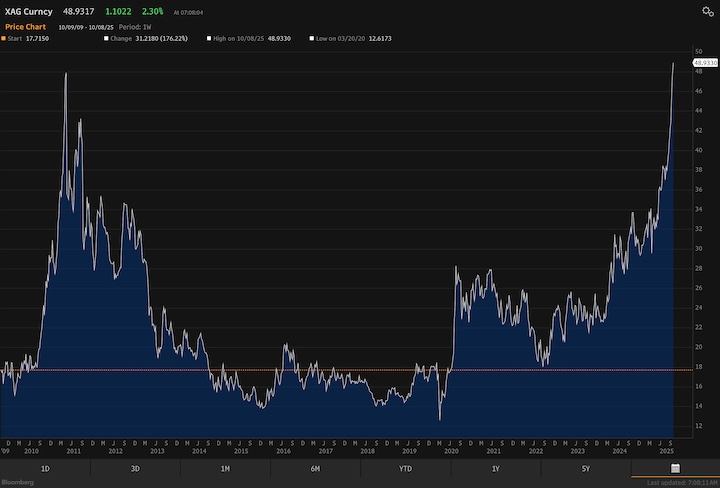This screenshot has height=488, width=720.
Task: Select the 3D time range tab
Action: pos(135,467)
